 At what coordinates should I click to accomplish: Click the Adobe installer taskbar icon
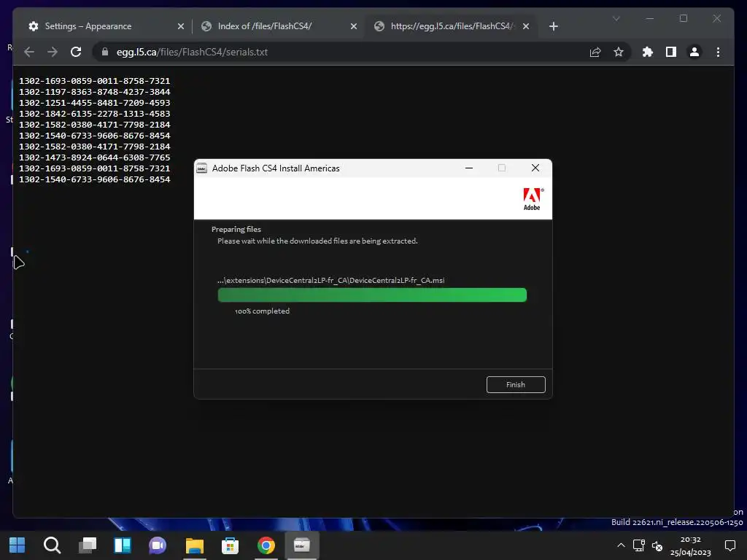coord(301,545)
